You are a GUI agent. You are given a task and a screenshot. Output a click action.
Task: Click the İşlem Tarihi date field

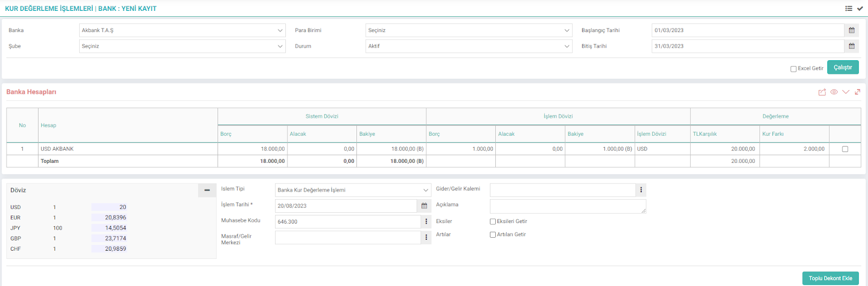346,206
